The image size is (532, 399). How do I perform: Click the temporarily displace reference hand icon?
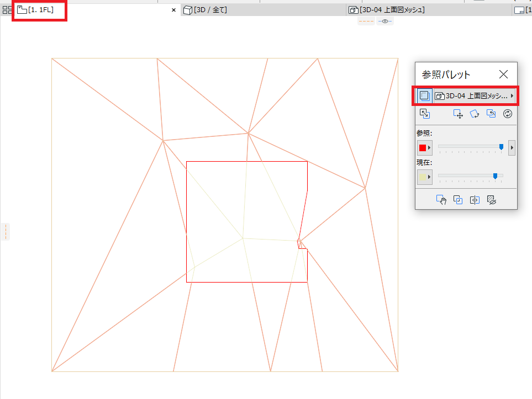coord(441,200)
